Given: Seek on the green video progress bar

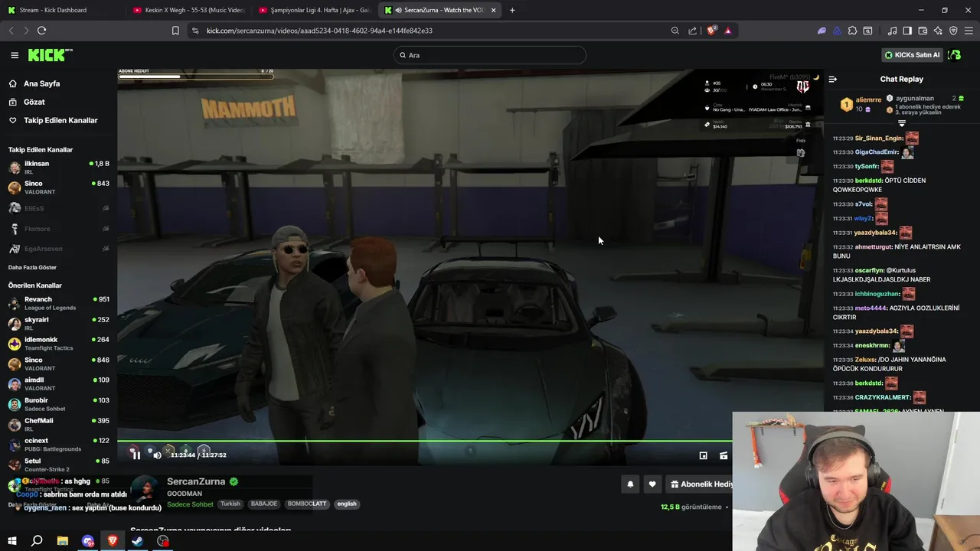Looking at the screenshot, I should pos(425,441).
